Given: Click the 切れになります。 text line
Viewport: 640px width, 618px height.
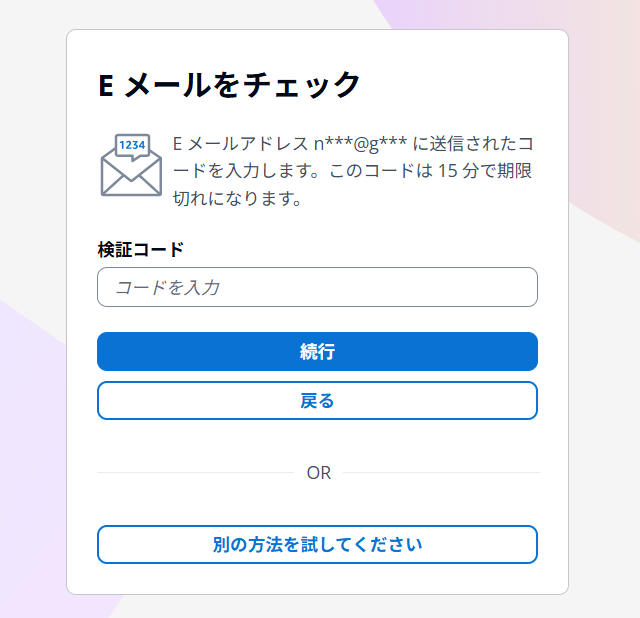Looking at the screenshot, I should (x=237, y=198).
